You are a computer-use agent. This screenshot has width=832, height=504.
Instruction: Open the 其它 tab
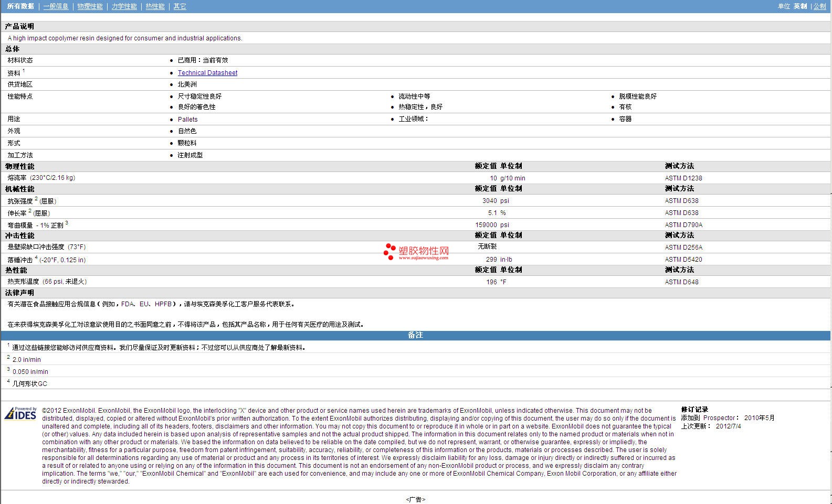tap(180, 6)
